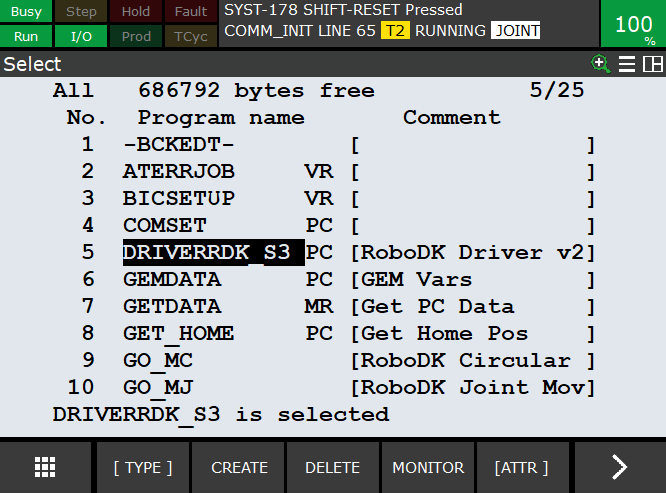Select the GET_HOME program row
The height and width of the screenshot is (493, 666).
point(178,333)
